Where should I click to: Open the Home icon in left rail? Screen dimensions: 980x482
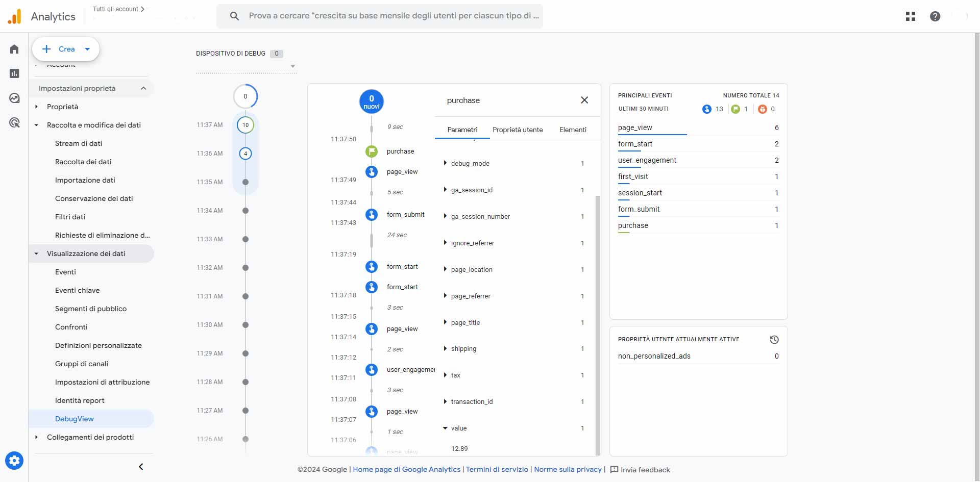tap(14, 49)
